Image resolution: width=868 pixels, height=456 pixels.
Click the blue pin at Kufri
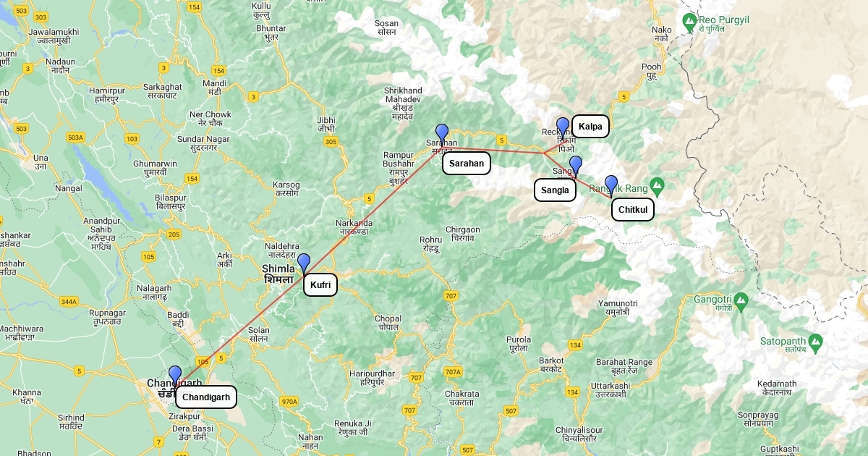[304, 263]
